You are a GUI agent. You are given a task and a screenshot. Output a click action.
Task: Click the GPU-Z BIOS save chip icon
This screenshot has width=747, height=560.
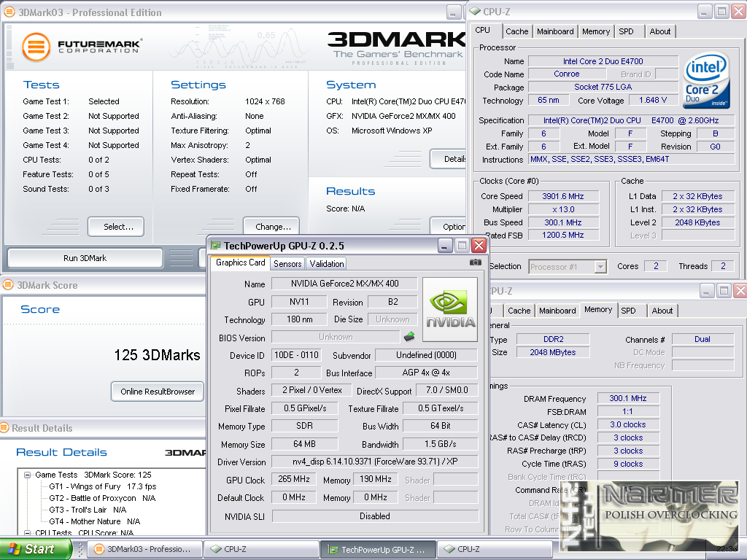(409, 337)
